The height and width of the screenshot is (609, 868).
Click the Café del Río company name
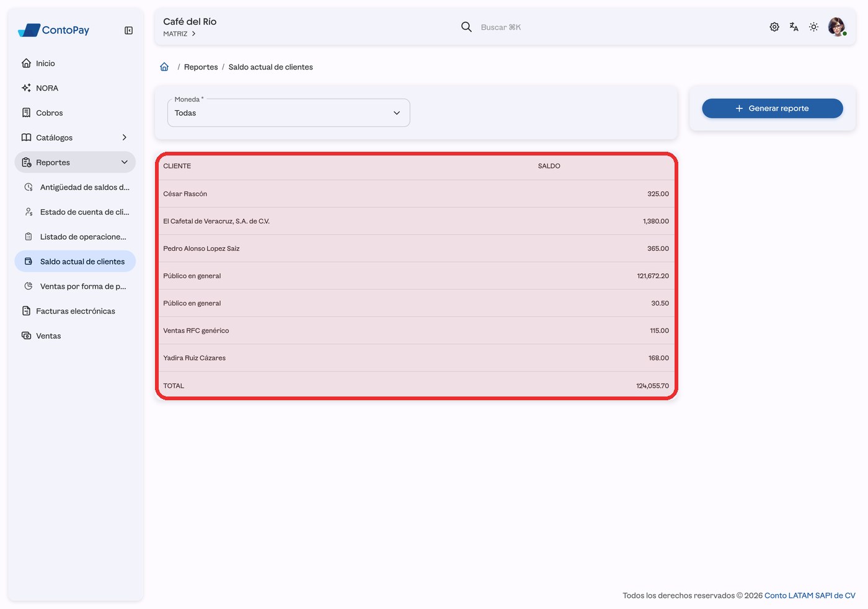click(x=190, y=22)
